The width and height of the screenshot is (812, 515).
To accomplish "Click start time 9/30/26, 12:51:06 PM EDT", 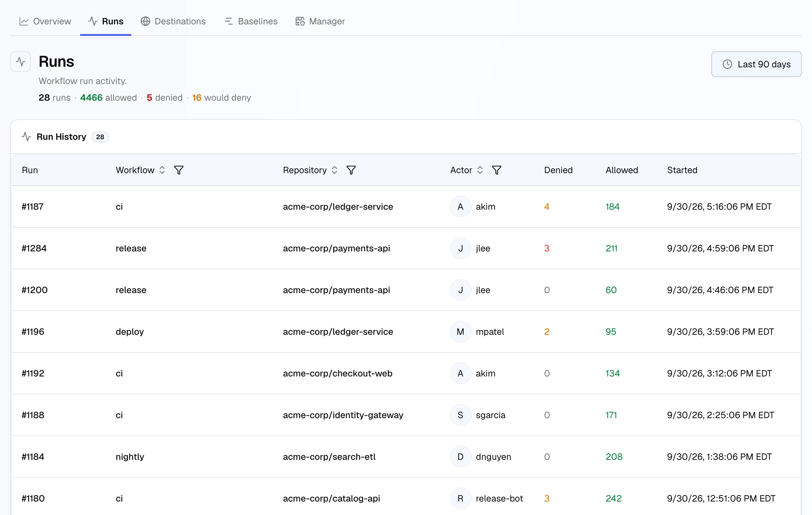I will pos(721,498).
